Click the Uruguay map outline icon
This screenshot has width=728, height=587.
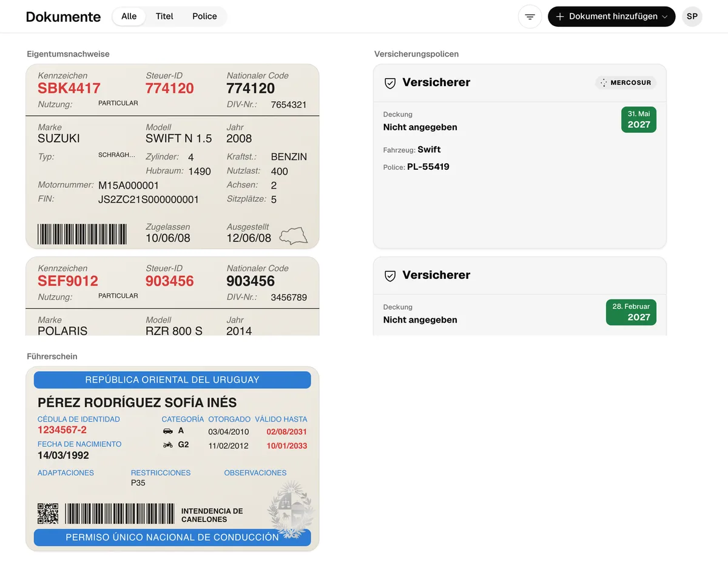pyautogui.click(x=293, y=236)
